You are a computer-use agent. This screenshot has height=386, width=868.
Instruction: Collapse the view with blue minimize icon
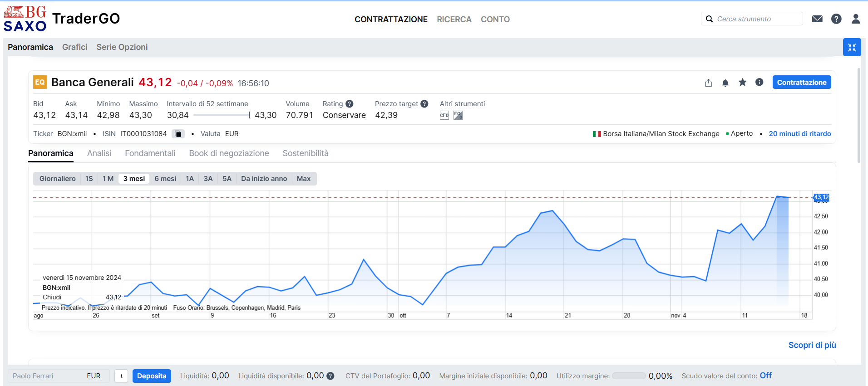point(852,47)
